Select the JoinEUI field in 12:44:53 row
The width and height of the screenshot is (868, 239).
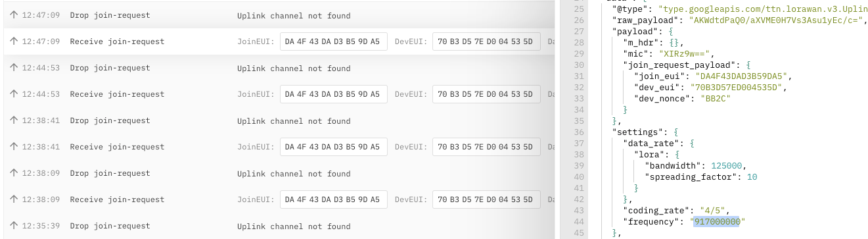(333, 94)
